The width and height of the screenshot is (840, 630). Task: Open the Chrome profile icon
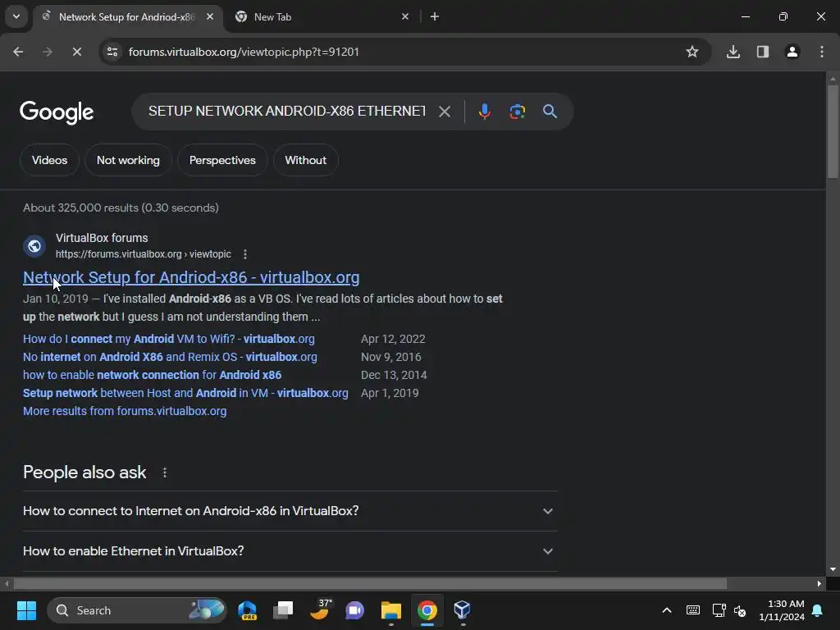click(792, 52)
